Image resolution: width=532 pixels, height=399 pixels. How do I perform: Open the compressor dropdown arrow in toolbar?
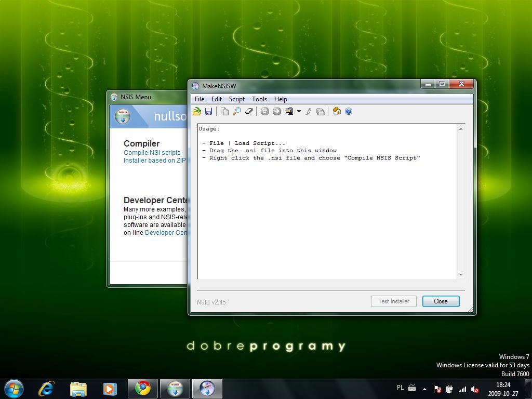click(x=299, y=111)
